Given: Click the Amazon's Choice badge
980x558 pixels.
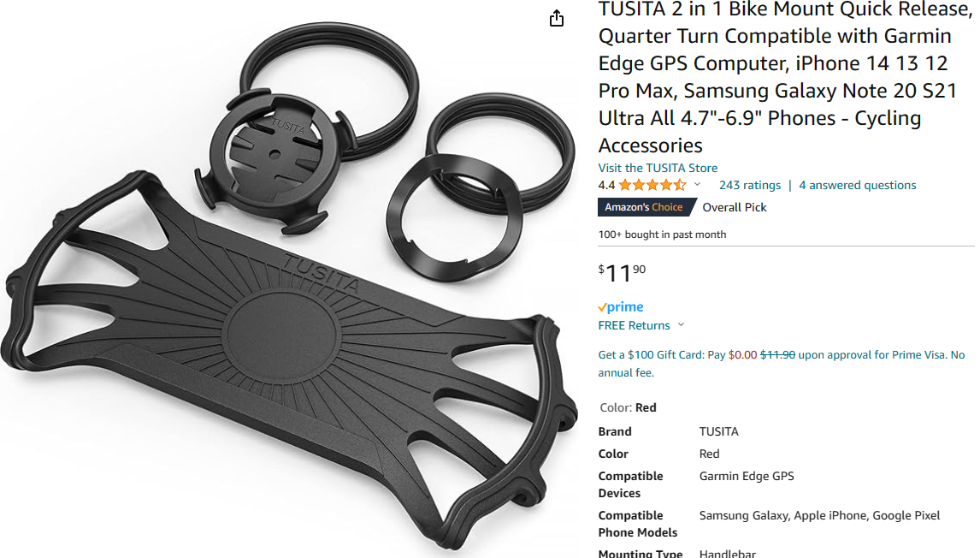Looking at the screenshot, I should [646, 207].
